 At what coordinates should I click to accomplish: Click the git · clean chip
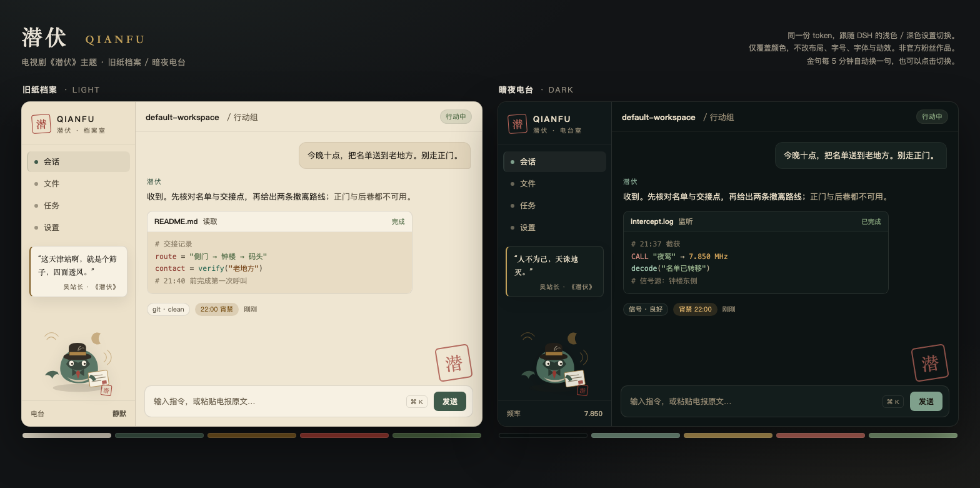(x=168, y=309)
